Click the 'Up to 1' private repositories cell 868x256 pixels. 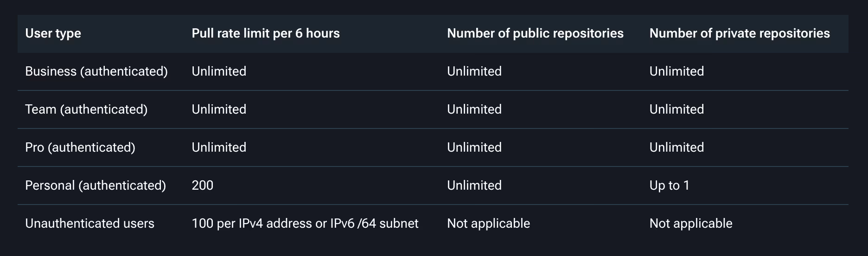[669, 186]
